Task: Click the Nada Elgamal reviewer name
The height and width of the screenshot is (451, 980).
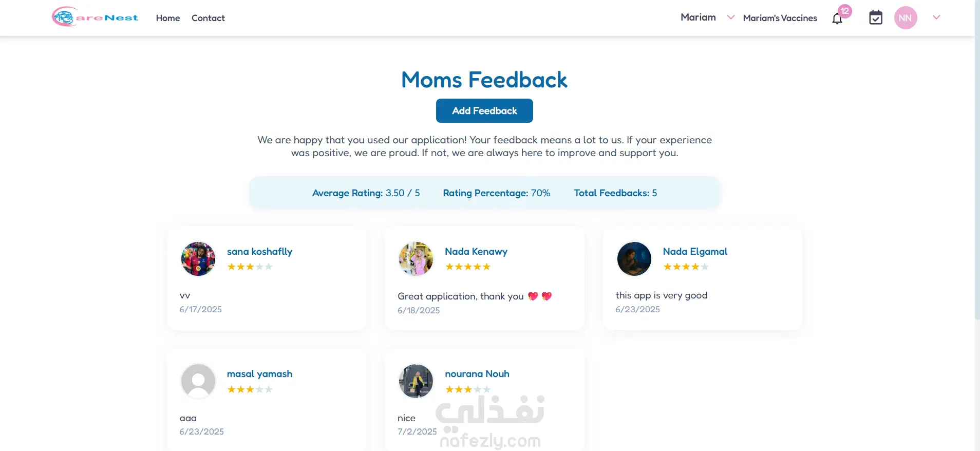Action: pos(695,252)
